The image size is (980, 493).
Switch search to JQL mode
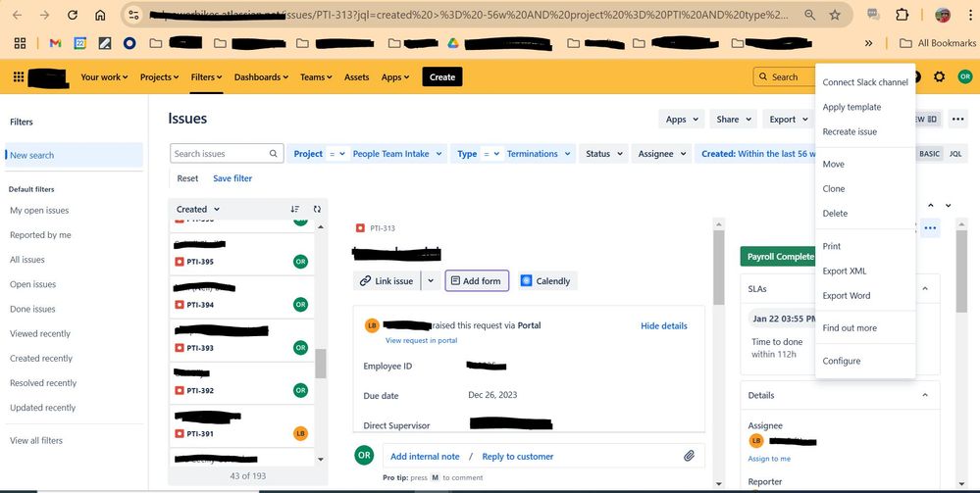(955, 154)
